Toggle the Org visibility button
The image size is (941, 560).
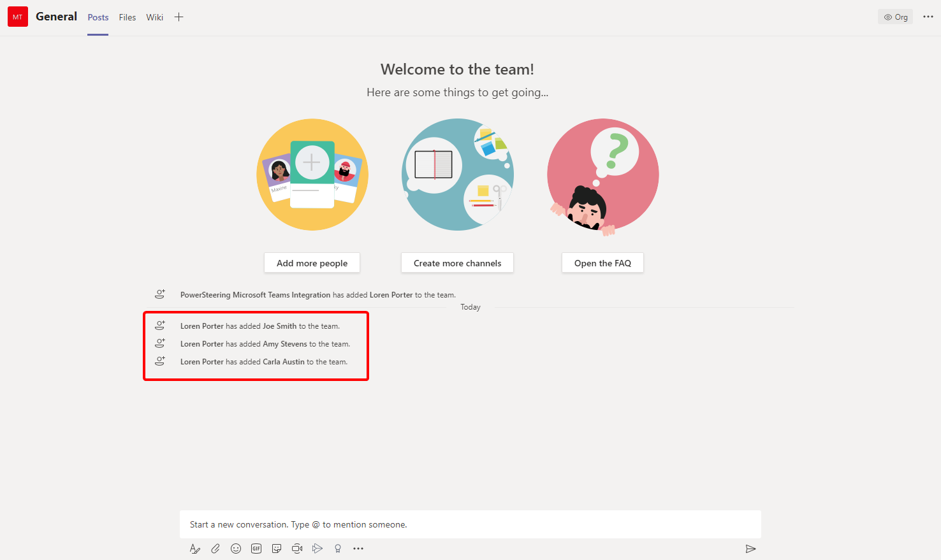click(x=895, y=17)
